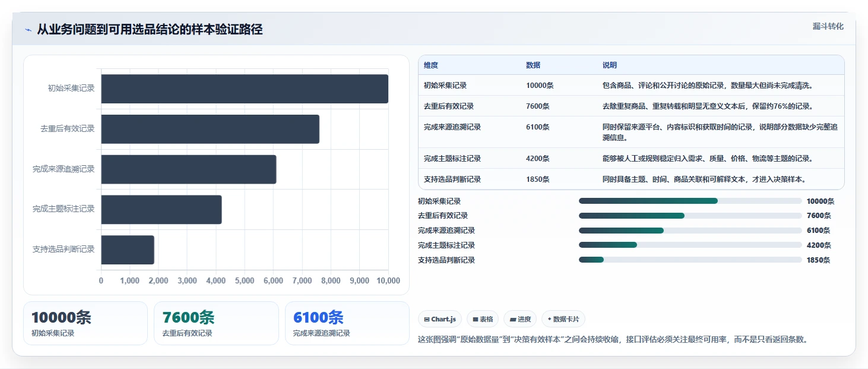Click the 去重后有效记录 bar in the chart

pyautogui.click(x=210, y=129)
